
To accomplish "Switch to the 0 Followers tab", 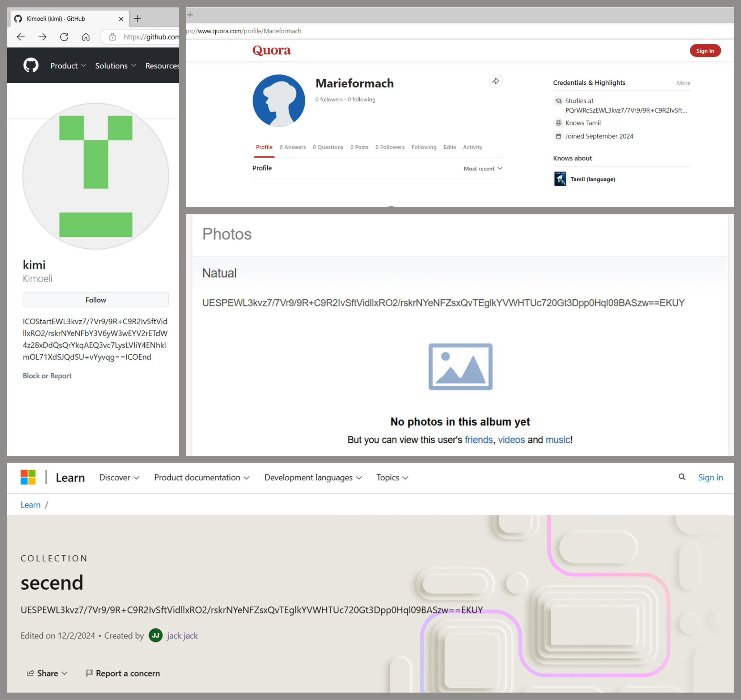I will [x=390, y=147].
